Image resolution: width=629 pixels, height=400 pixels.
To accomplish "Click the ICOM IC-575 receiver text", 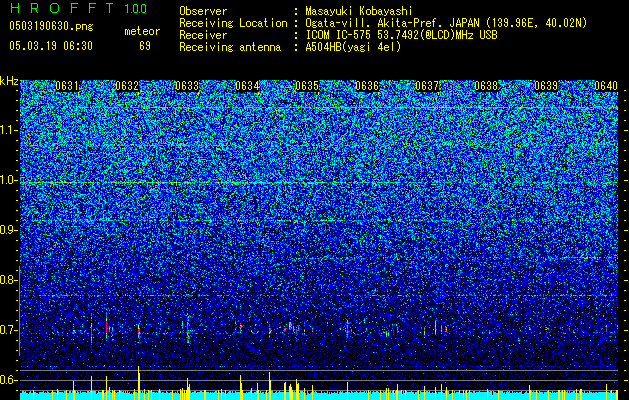I will 401,35.
